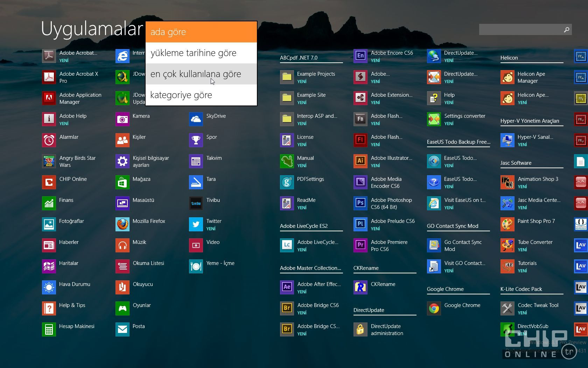Open Haberler news app icon
The height and width of the screenshot is (368, 588).
(x=49, y=245)
